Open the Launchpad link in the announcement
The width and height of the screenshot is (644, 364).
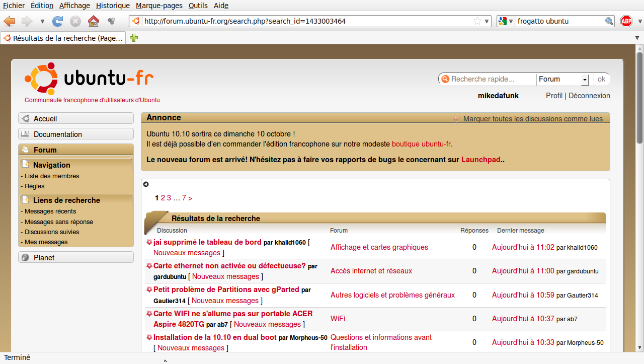[481, 160]
